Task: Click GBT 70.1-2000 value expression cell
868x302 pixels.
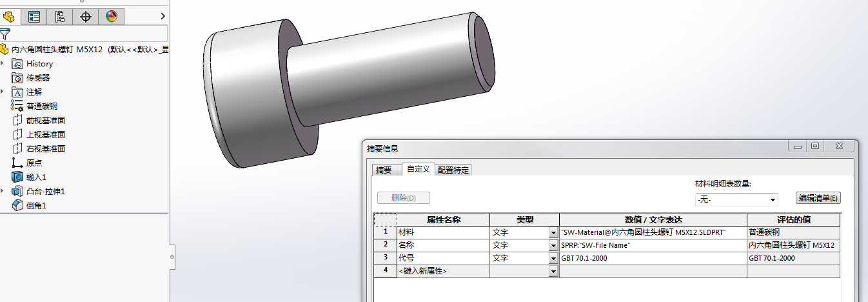Action: 653,258
